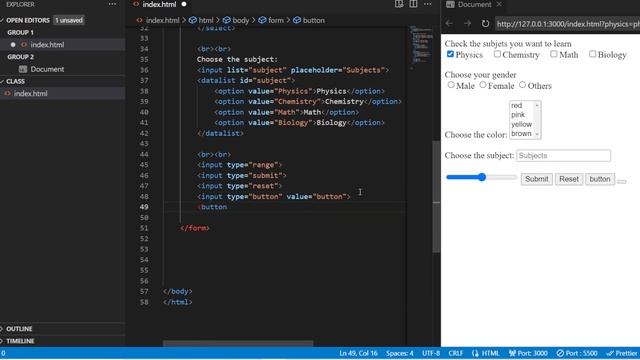Switch to the index.html editor tab
Image resolution: width=640 pixels, height=360 pixels.
(x=159, y=4)
